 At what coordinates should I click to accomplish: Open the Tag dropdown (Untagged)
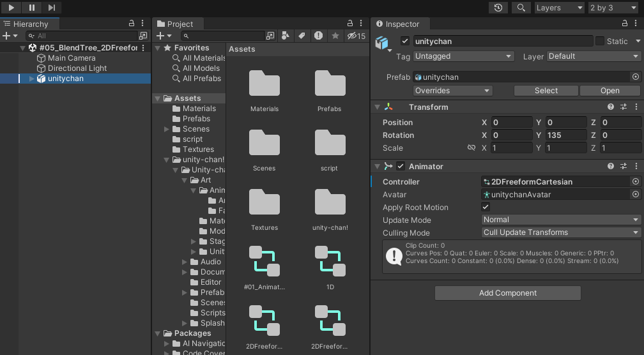coord(464,56)
